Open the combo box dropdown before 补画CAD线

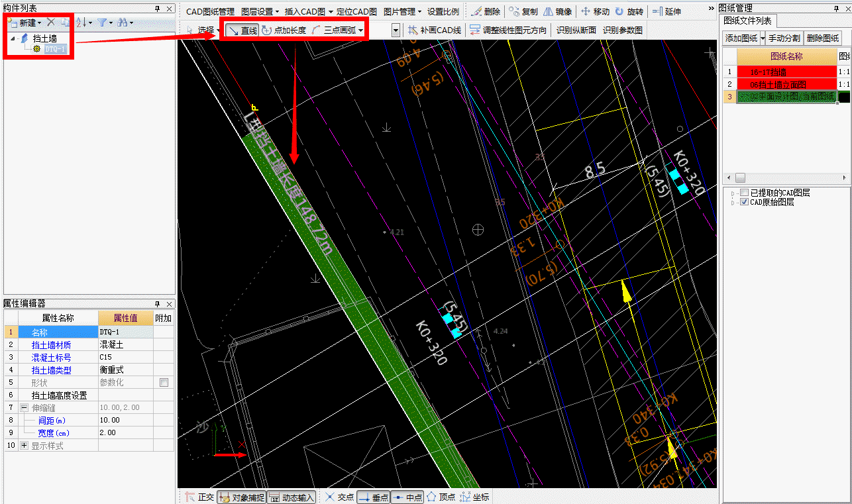[x=396, y=30]
